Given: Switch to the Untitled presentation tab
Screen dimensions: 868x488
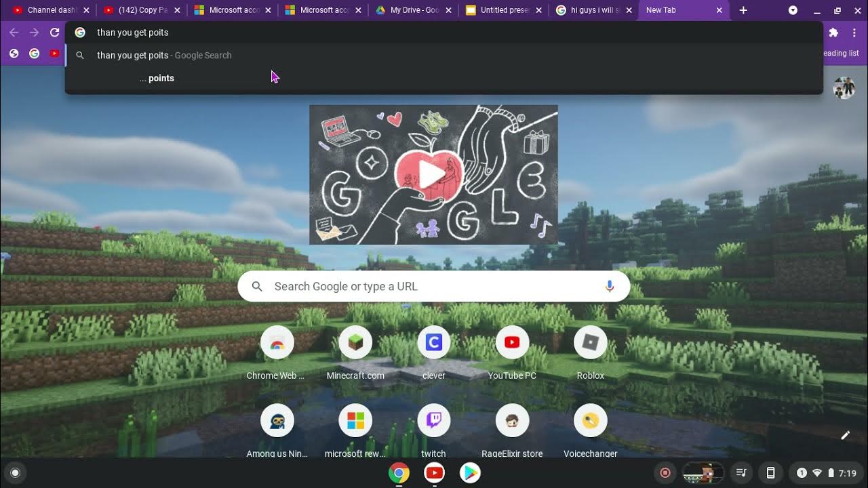Looking at the screenshot, I should coord(504,10).
